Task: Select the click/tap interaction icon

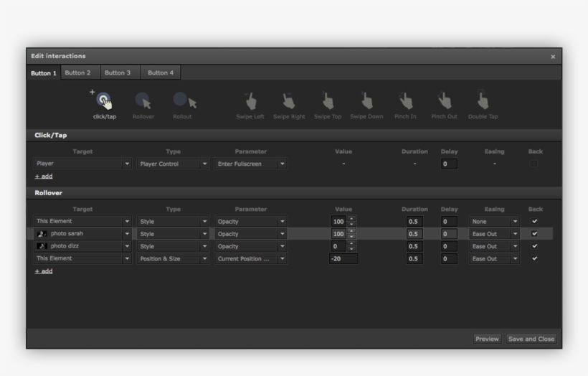Action: (x=104, y=101)
